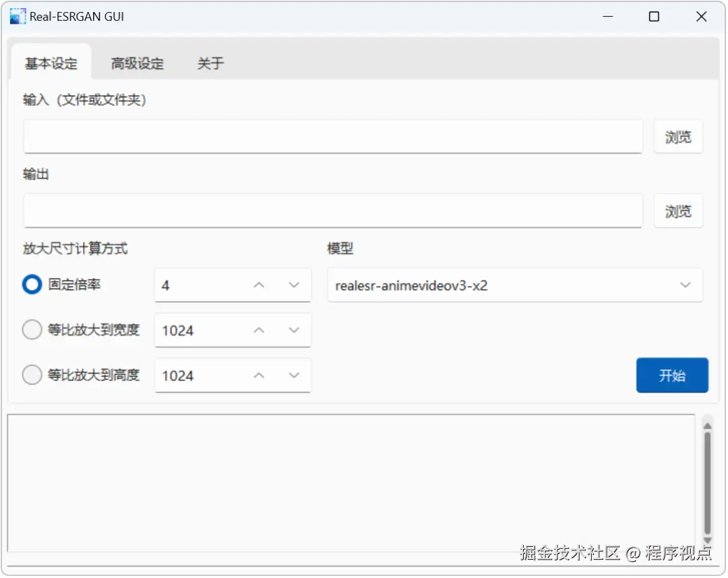This screenshot has height=578, width=728.
Task: Select the 等比放大到宽度 radio option
Action: click(32, 330)
